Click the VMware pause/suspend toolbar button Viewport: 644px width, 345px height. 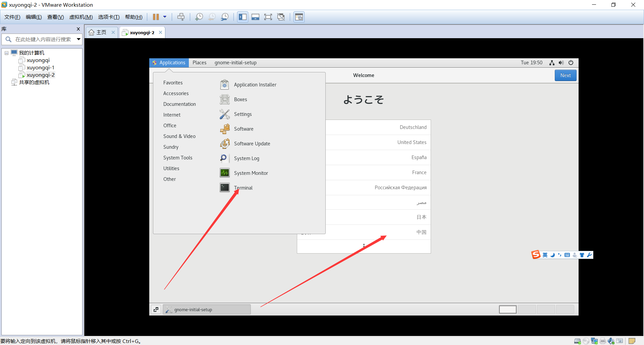click(156, 17)
